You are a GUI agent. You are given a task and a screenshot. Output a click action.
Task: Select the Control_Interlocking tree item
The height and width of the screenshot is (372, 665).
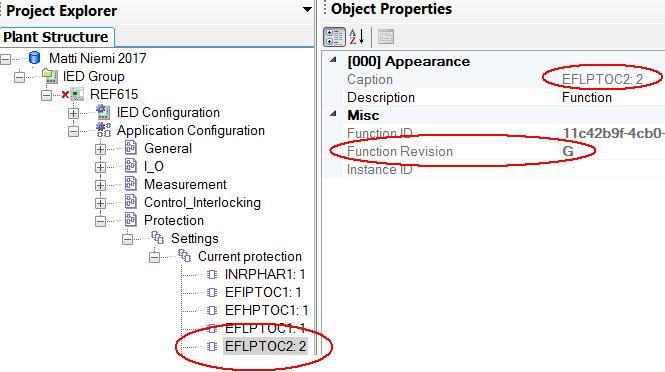point(202,202)
